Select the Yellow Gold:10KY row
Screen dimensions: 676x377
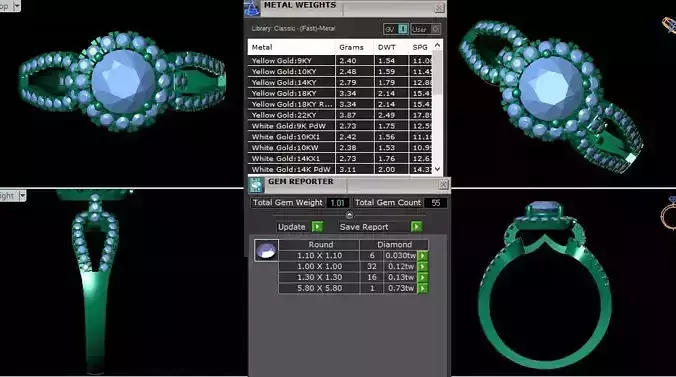[x=340, y=72]
